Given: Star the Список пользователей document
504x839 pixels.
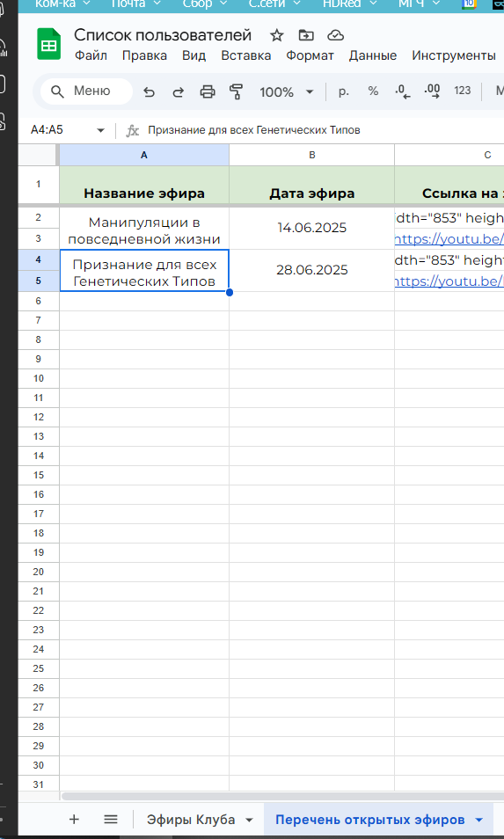Looking at the screenshot, I should pos(276,36).
